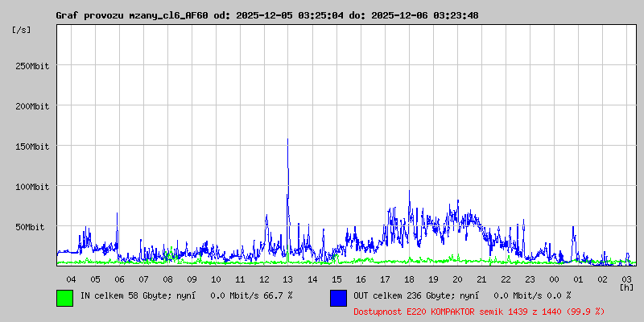Click the tallest blue traffic spike peak
644x322 pixels.
point(287,140)
